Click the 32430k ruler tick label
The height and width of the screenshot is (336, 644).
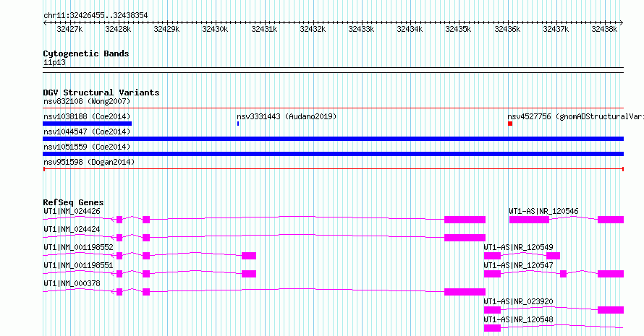point(215,29)
